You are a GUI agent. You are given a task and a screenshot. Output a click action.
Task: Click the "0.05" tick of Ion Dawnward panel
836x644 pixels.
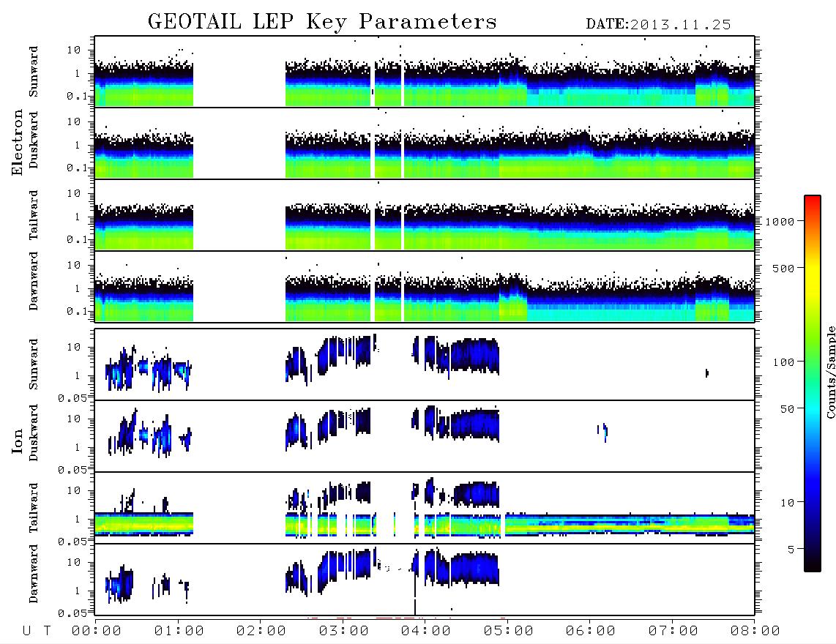(72, 613)
